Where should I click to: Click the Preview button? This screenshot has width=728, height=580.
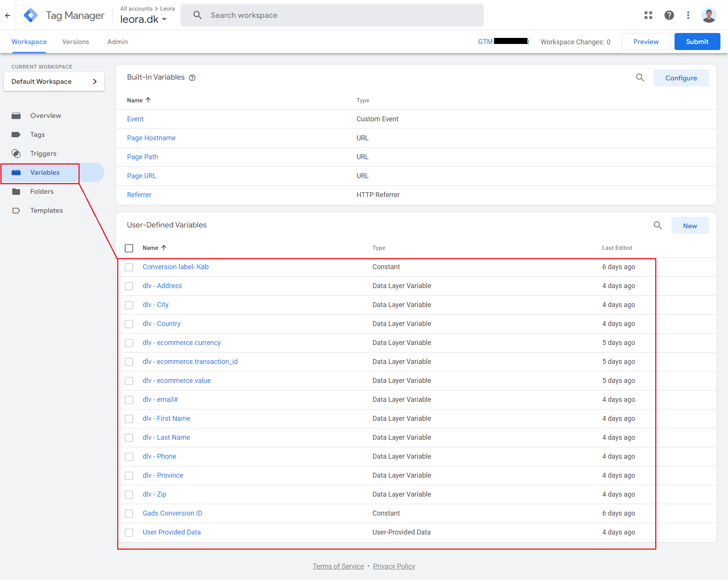pos(646,42)
